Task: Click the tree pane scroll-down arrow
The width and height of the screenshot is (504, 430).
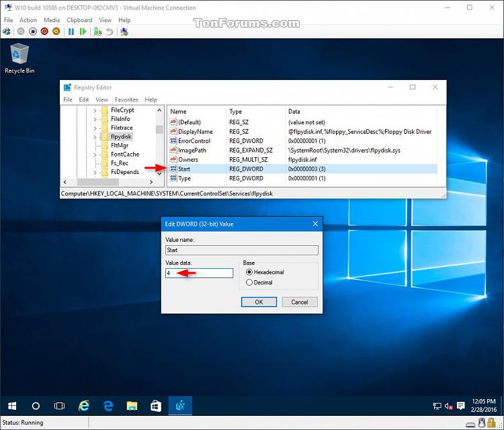Action: pos(159,173)
